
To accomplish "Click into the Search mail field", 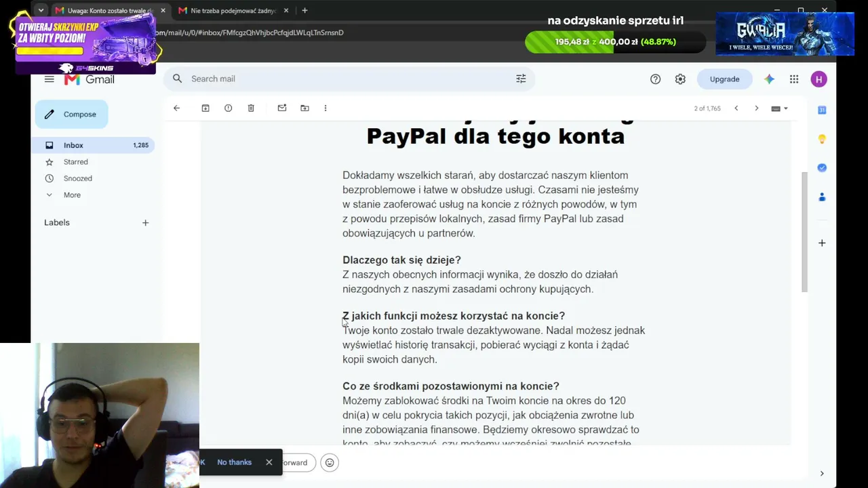I will point(349,79).
